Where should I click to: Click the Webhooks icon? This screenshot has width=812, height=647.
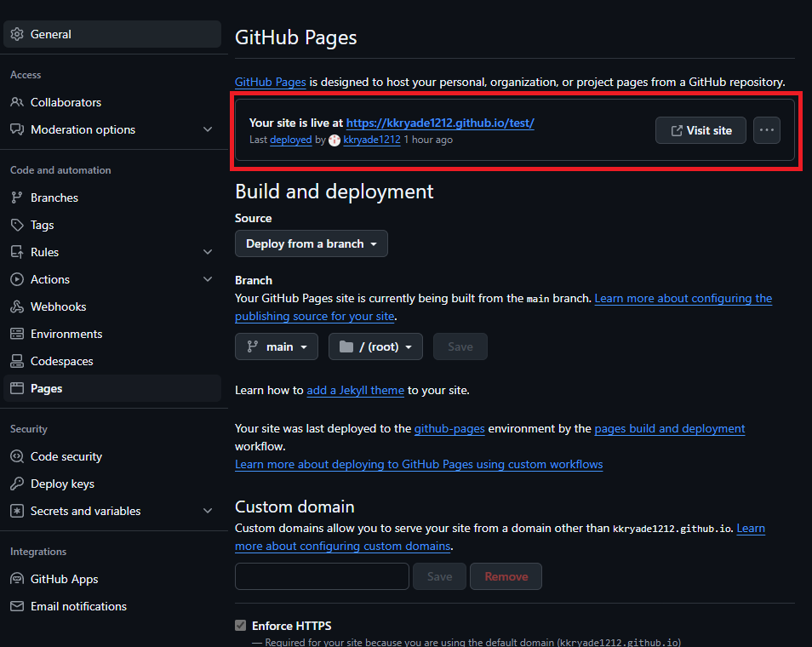coord(17,306)
